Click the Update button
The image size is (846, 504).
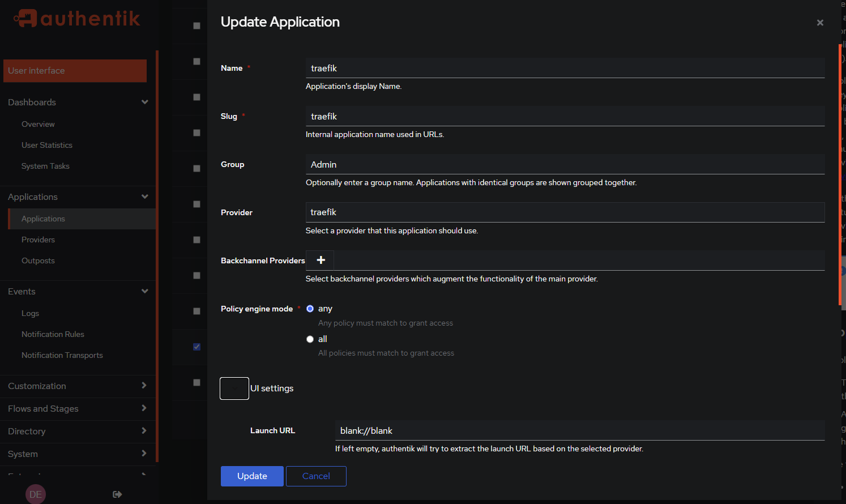coord(252,476)
